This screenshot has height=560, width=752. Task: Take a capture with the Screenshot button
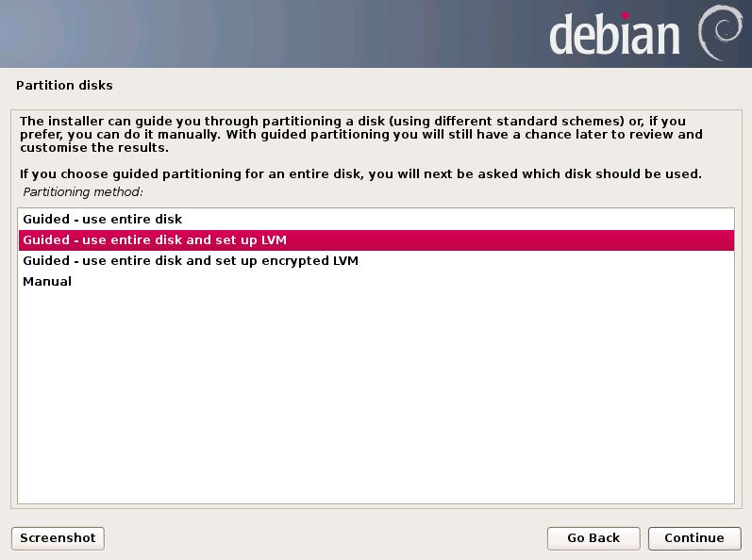point(58,538)
